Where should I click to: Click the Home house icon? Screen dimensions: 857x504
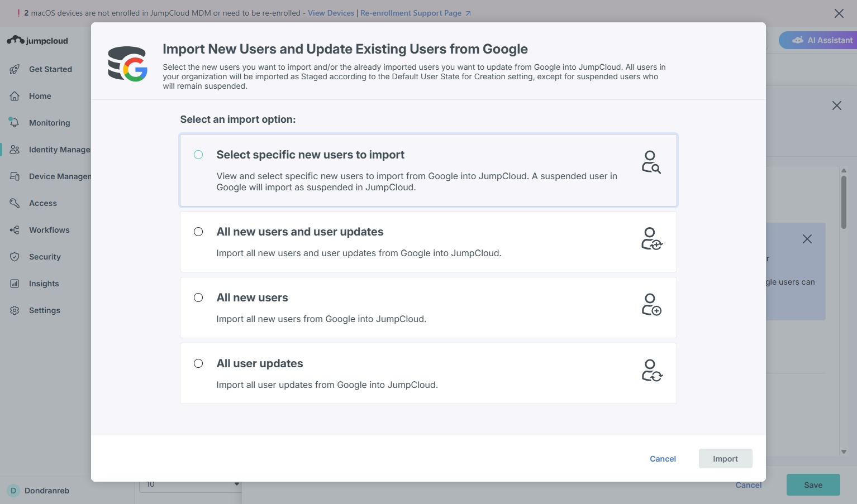click(x=15, y=96)
